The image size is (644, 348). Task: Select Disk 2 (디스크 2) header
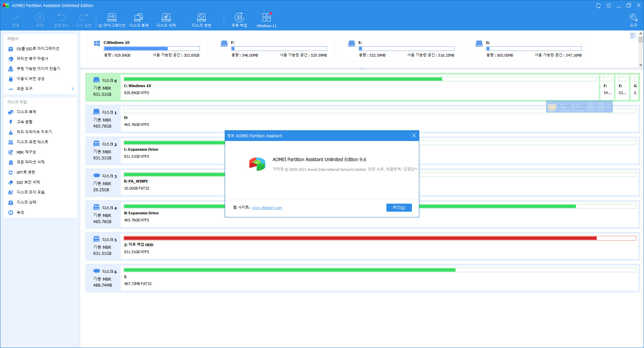pos(103,151)
